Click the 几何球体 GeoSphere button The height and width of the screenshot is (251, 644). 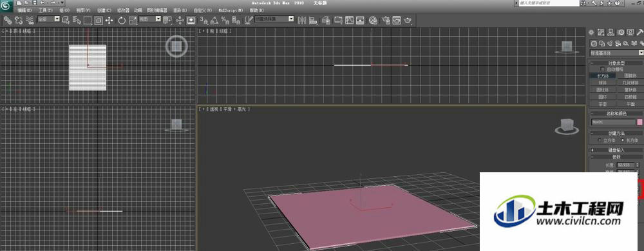coord(630,83)
